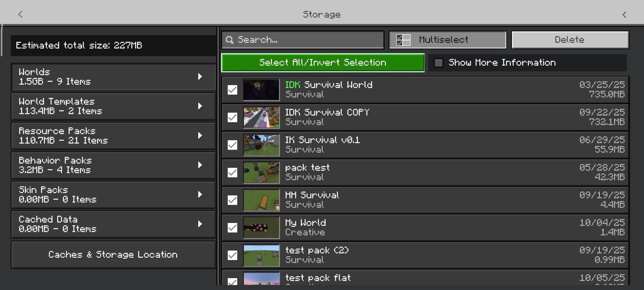Click IDK Survival COPY world thumbnail
This screenshot has width=644, height=290.
click(261, 117)
